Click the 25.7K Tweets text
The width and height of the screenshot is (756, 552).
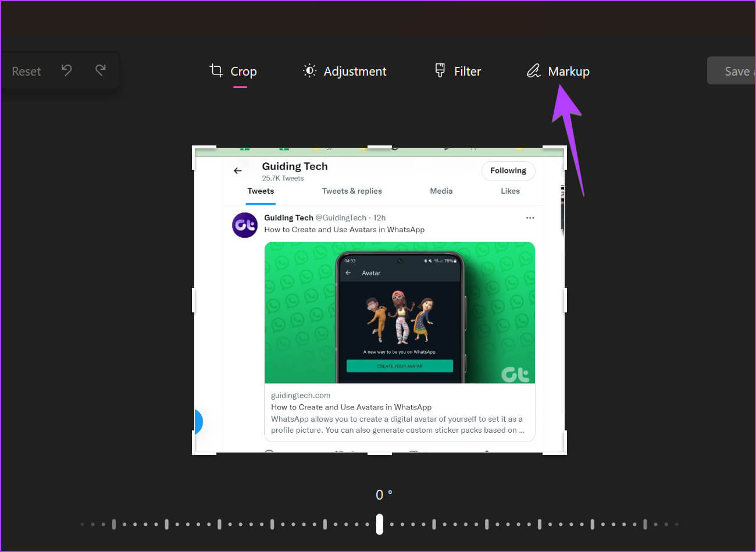(283, 178)
